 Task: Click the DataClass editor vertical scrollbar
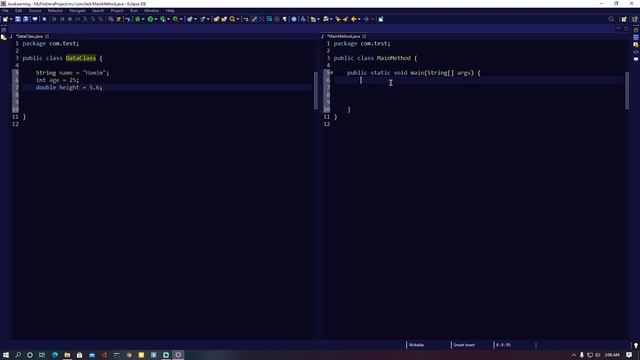coord(316,91)
